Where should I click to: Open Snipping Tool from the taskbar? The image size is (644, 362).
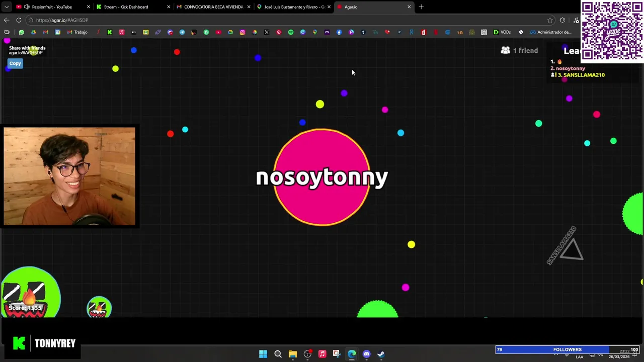click(x=337, y=354)
